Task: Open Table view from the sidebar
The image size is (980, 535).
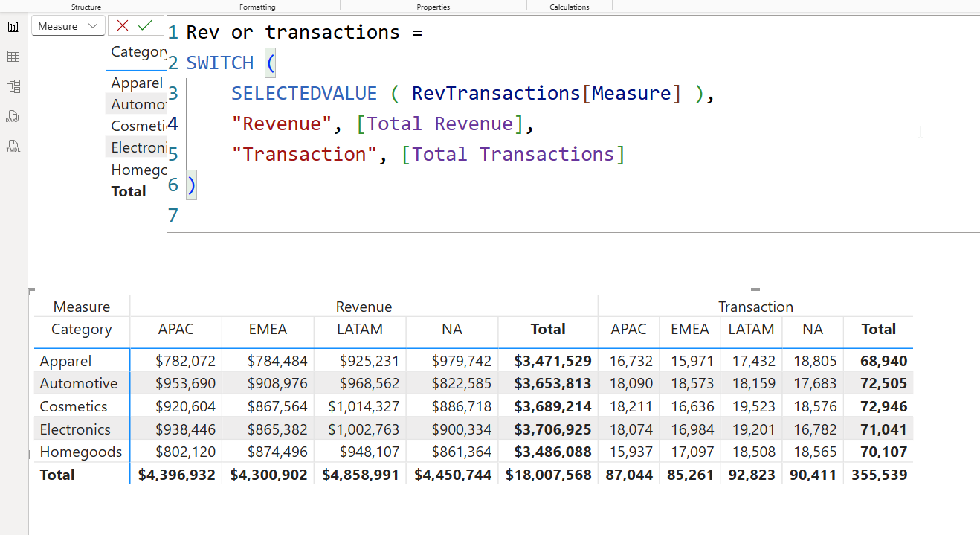Action: (x=13, y=57)
